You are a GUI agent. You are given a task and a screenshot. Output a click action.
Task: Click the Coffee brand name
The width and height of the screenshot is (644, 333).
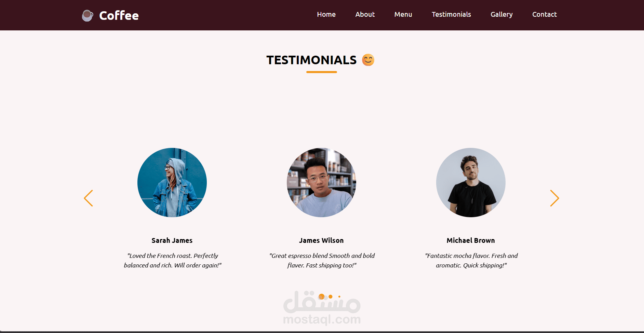tap(119, 15)
